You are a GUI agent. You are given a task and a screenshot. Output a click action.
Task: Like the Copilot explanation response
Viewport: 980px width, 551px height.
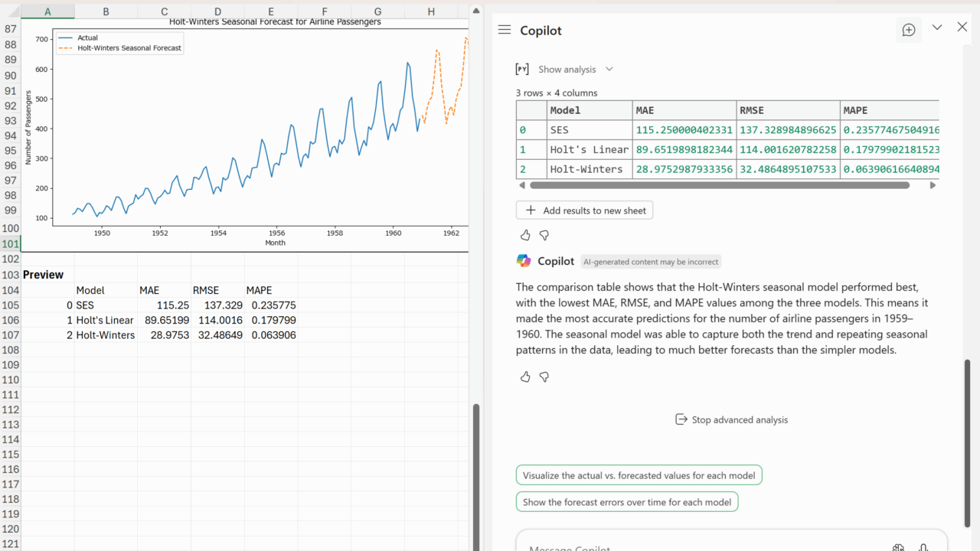tap(525, 377)
